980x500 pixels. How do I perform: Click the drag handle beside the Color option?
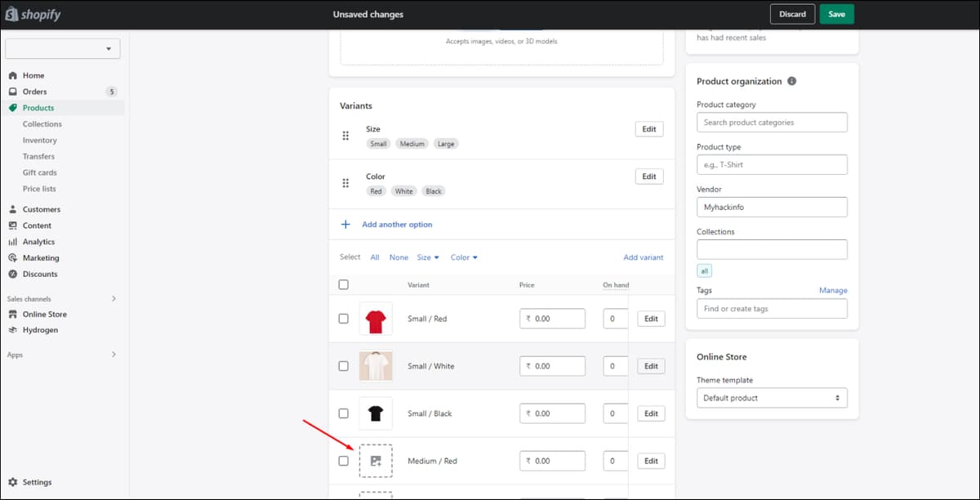coord(345,183)
